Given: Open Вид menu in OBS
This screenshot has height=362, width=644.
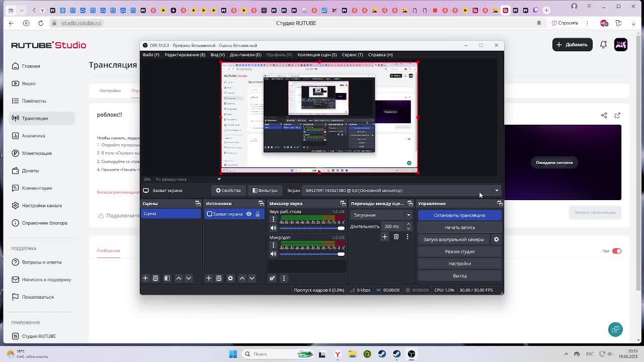Looking at the screenshot, I should point(217,55).
